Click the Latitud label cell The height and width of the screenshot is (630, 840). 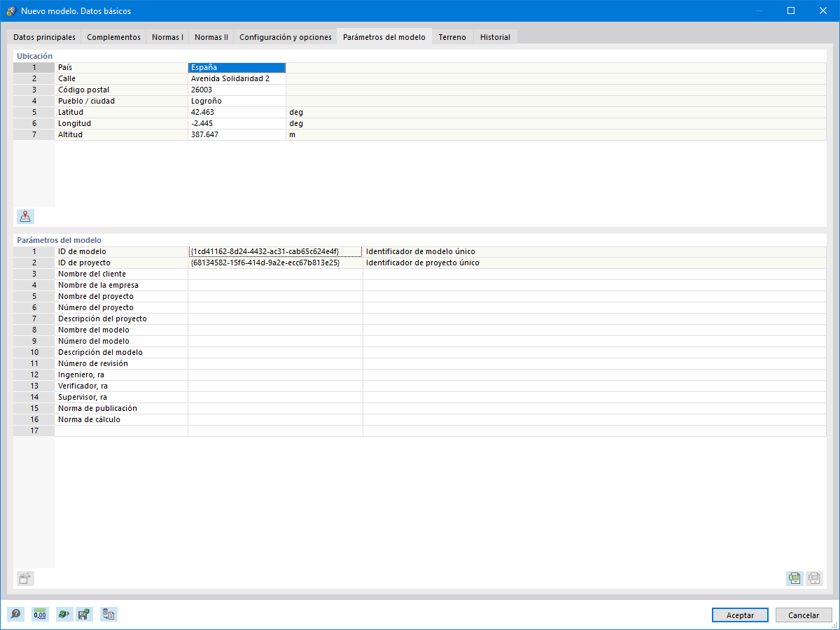[121, 112]
